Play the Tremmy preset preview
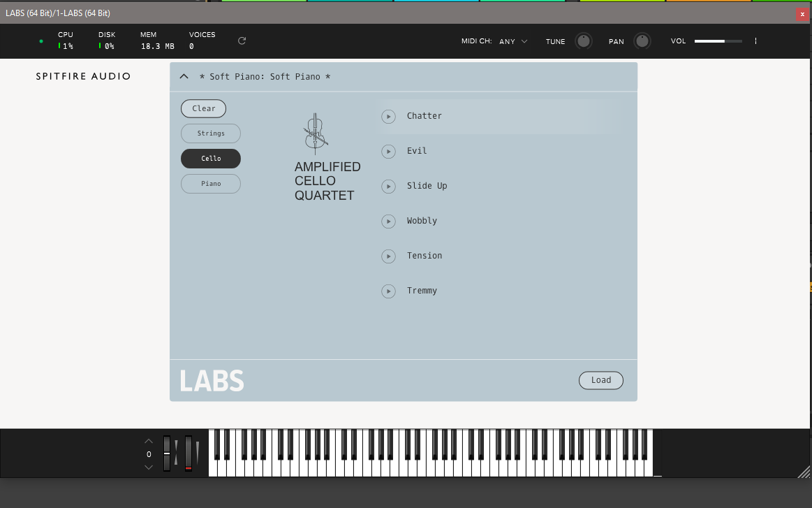 (388, 291)
